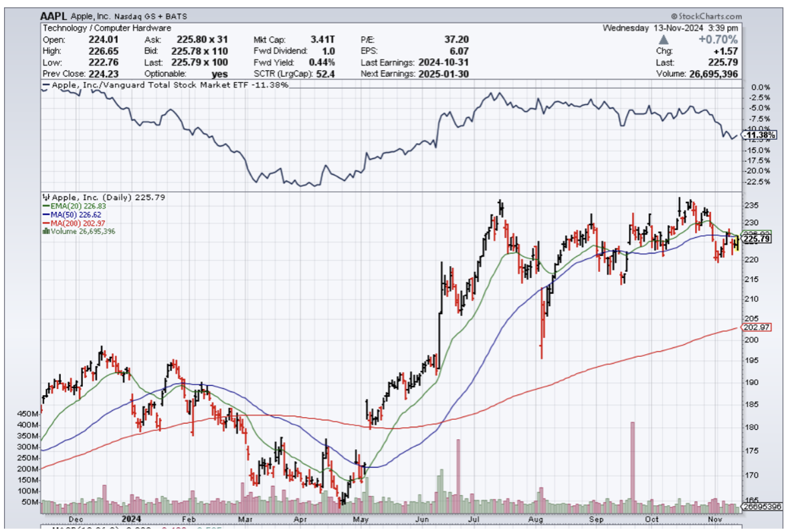Click the Technology / Computer Hardware sector text
This screenshot has width=792, height=532.
[98, 28]
